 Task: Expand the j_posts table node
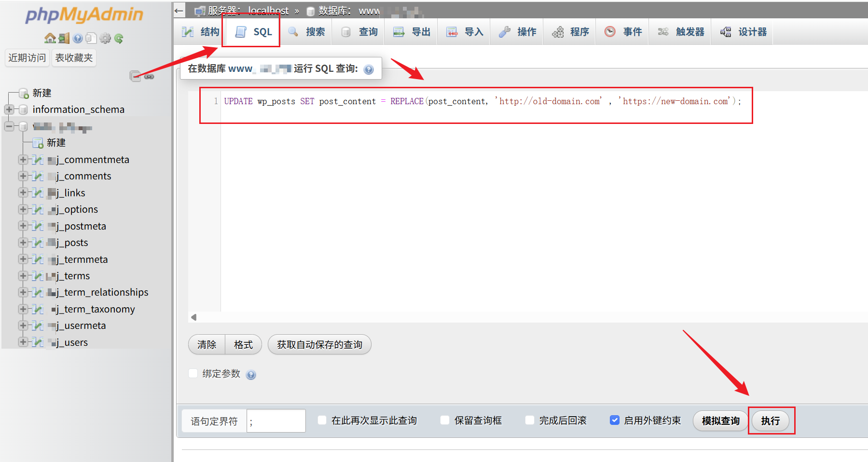point(22,243)
